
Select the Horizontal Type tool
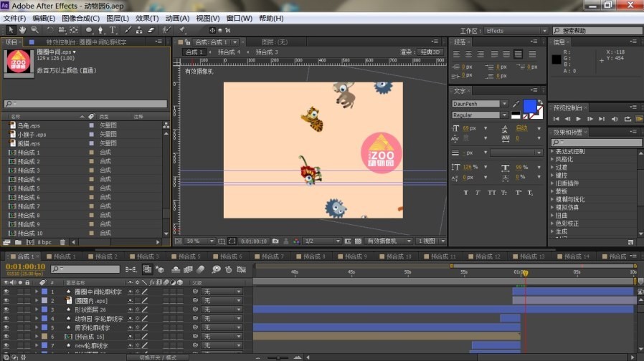(113, 30)
